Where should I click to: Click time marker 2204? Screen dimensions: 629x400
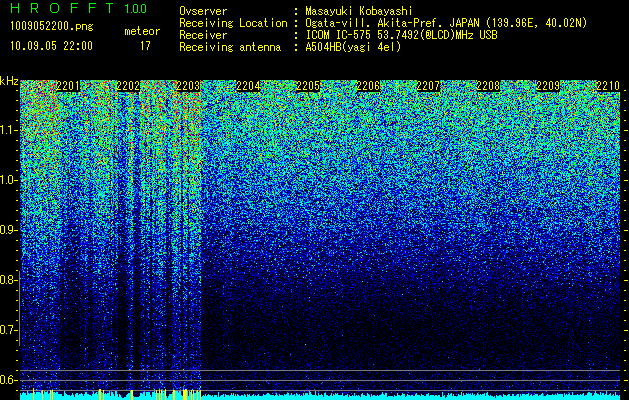248,86
